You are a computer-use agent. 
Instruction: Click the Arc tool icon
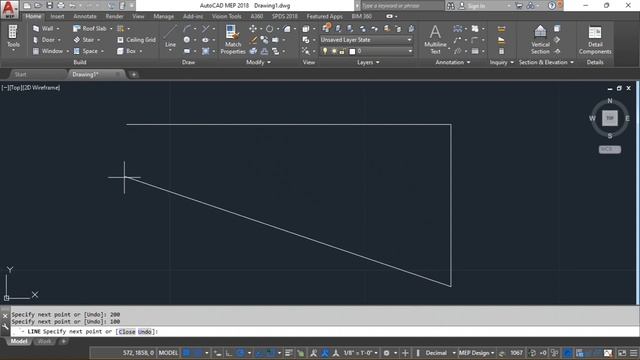[187, 29]
